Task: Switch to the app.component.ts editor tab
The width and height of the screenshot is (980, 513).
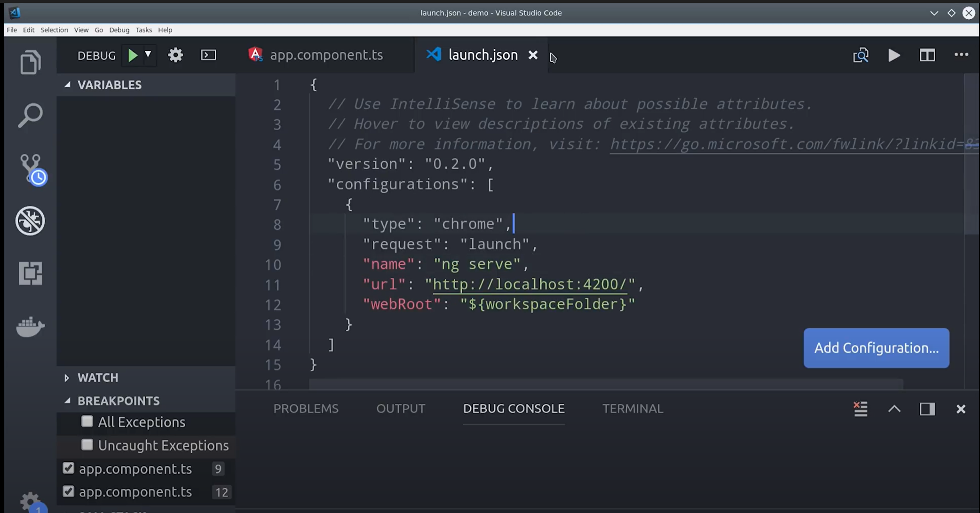Action: tap(326, 55)
